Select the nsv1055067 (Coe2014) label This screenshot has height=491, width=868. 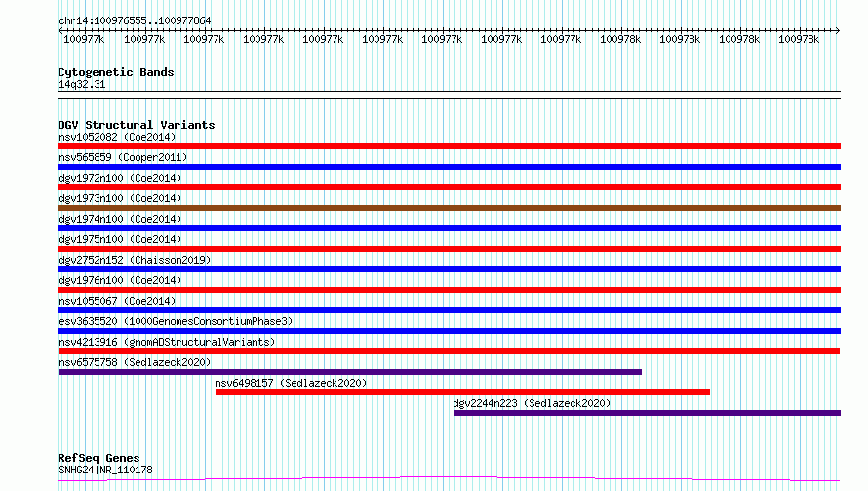(x=117, y=301)
